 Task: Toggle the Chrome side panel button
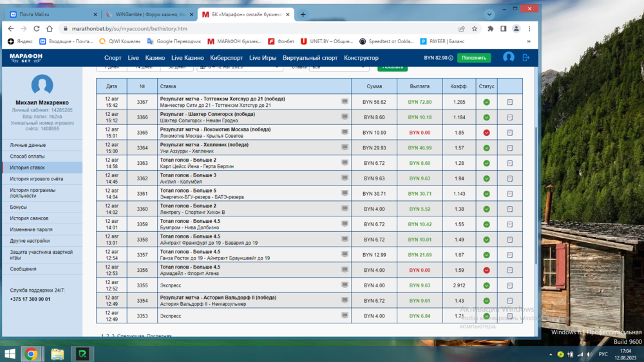[503, 28]
